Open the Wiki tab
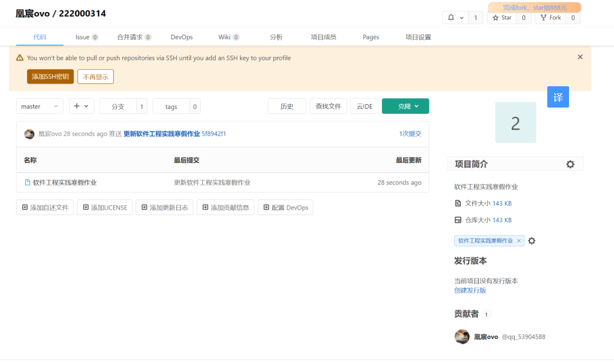Image resolution: width=614 pixels, height=364 pixels. tap(228, 37)
